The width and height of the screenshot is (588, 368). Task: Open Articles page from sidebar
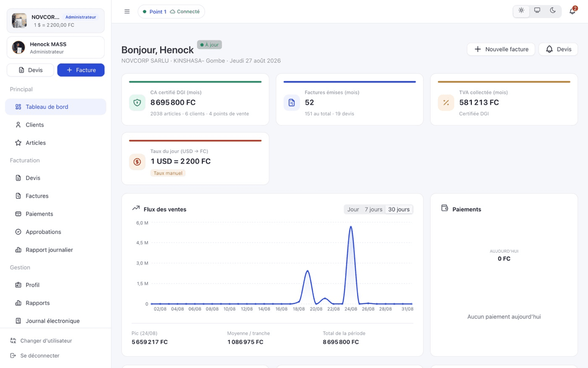click(x=55, y=143)
